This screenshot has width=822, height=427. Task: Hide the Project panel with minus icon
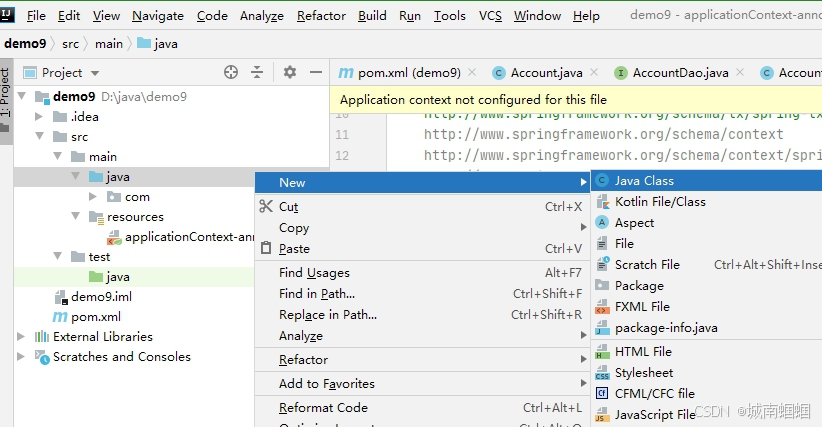coord(316,72)
